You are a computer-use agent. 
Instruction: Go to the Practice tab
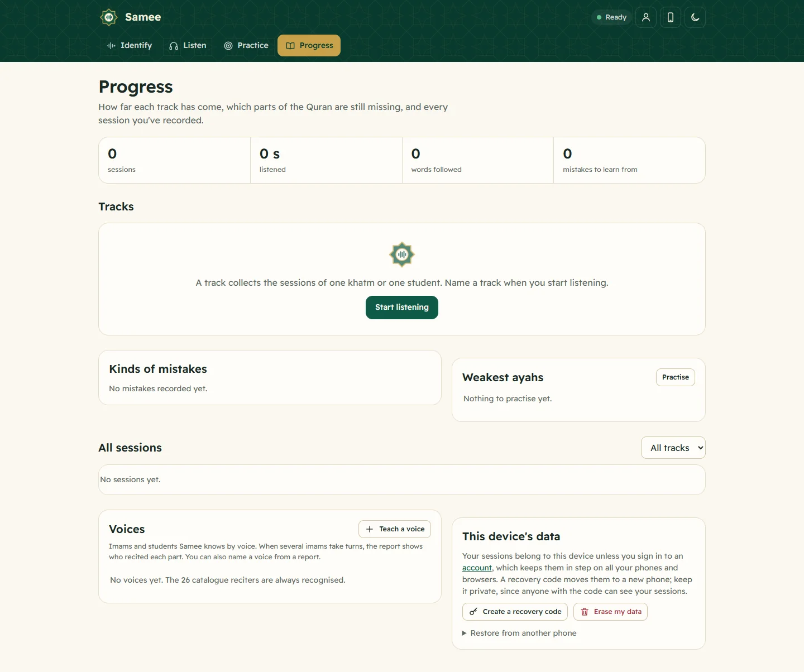pyautogui.click(x=246, y=46)
